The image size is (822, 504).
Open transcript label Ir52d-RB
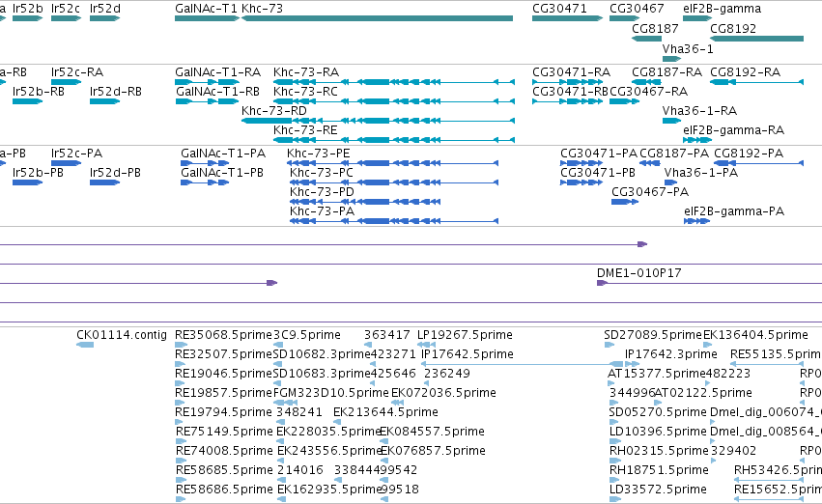[116, 91]
